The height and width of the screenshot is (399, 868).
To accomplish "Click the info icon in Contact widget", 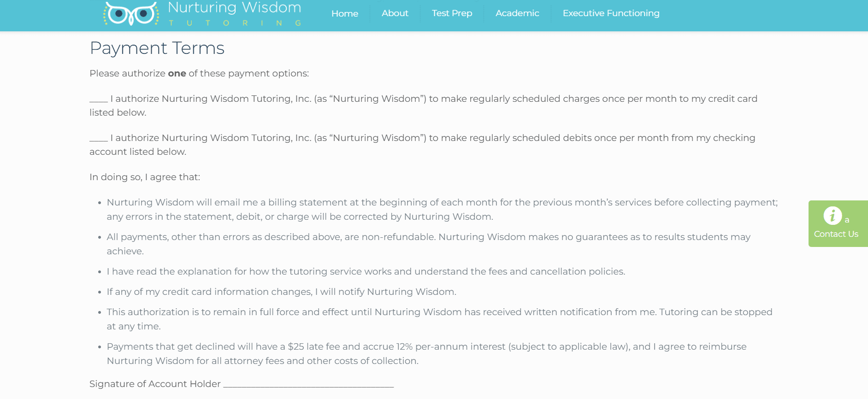I will (x=832, y=216).
